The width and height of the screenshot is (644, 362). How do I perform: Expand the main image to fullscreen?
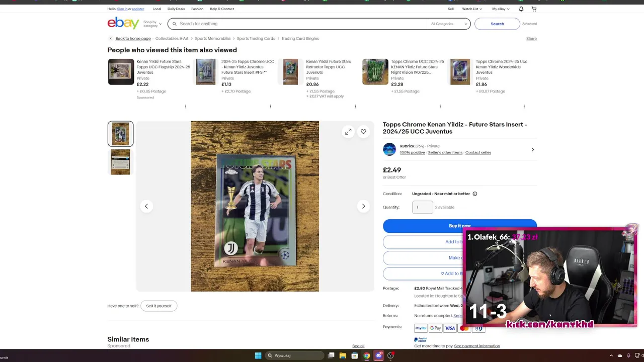[348, 132]
